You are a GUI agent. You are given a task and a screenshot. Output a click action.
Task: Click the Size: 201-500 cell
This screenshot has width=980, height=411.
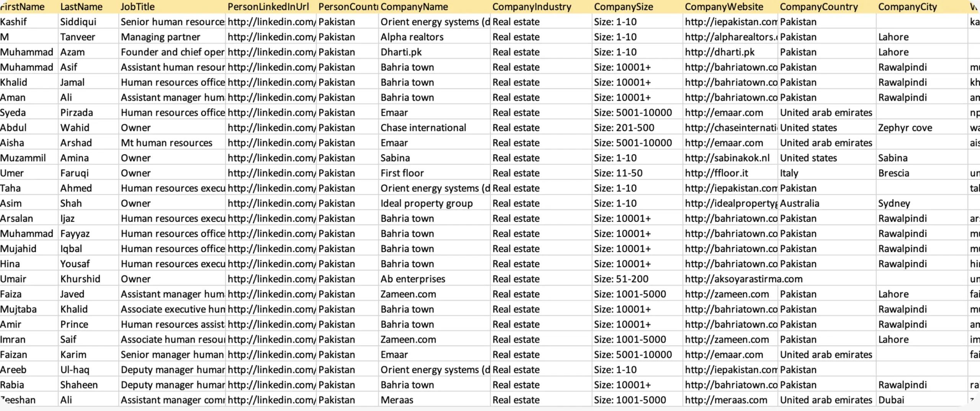pyautogui.click(x=637, y=127)
